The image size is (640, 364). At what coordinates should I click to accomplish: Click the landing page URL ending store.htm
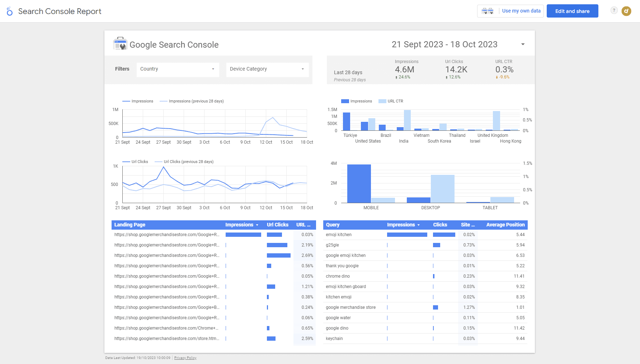(167, 339)
